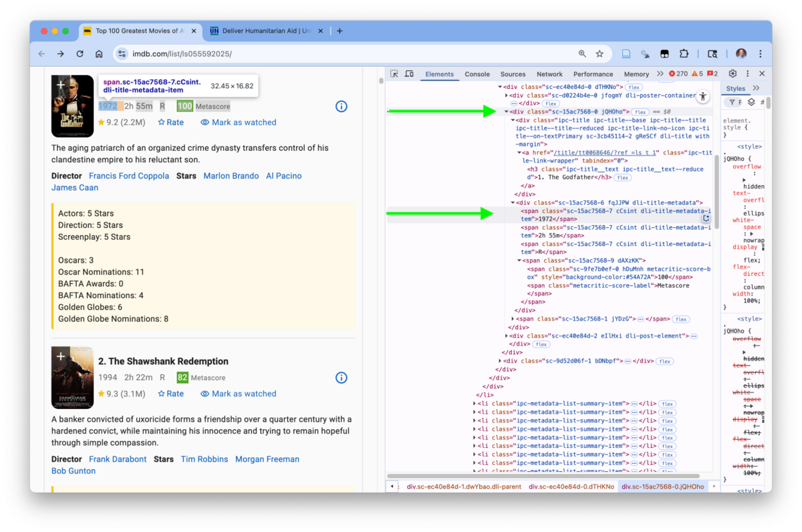Switch to the Sources tab
Screen dimensions: 802x532
click(x=513, y=74)
